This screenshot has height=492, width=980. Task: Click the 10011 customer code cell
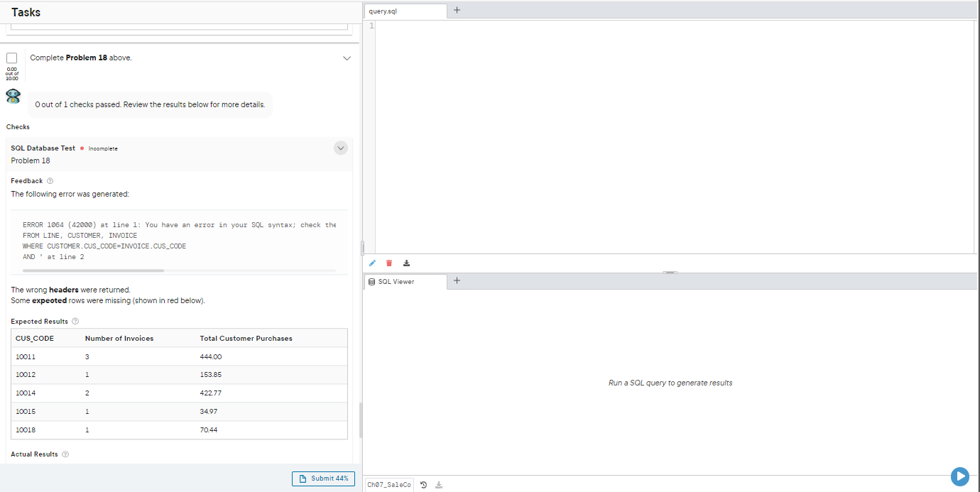coord(26,357)
